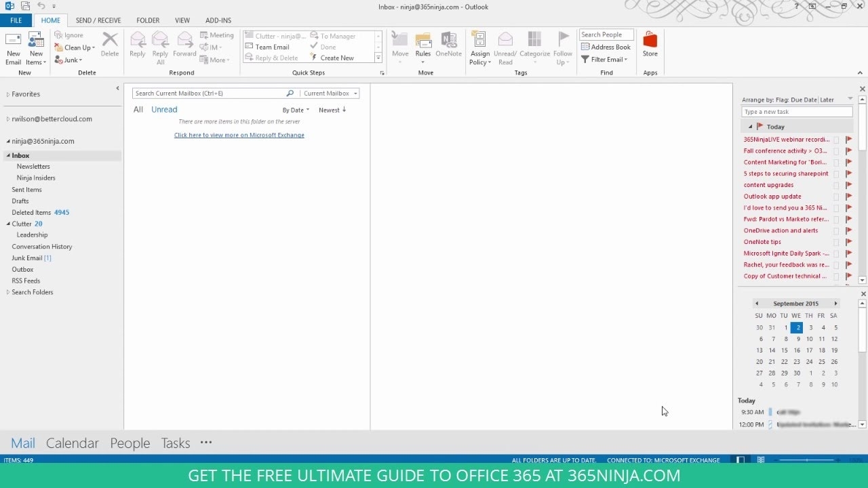Click flag for '365NinjaLIVE webinar recordi...'
Screen dimensions: 868x488
pos(848,140)
